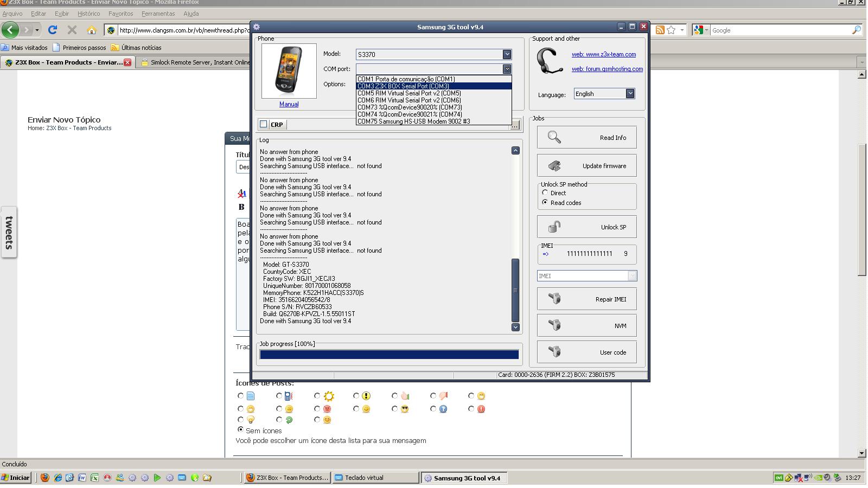This screenshot has width=868, height=488.
Task: Select Direct unlock SP method
Action: (545, 192)
